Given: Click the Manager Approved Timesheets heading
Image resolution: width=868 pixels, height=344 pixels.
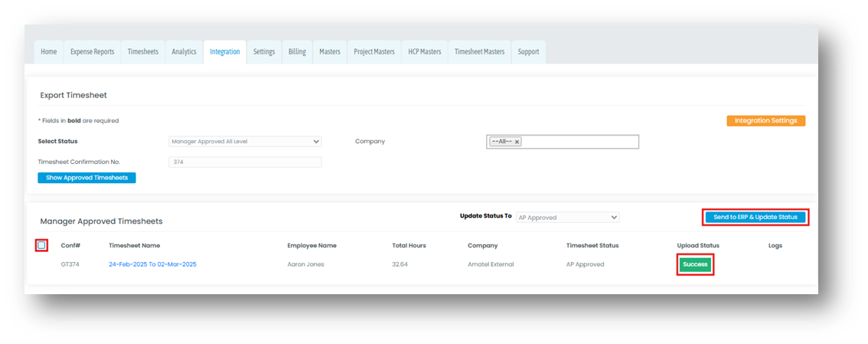Looking at the screenshot, I should [x=101, y=221].
